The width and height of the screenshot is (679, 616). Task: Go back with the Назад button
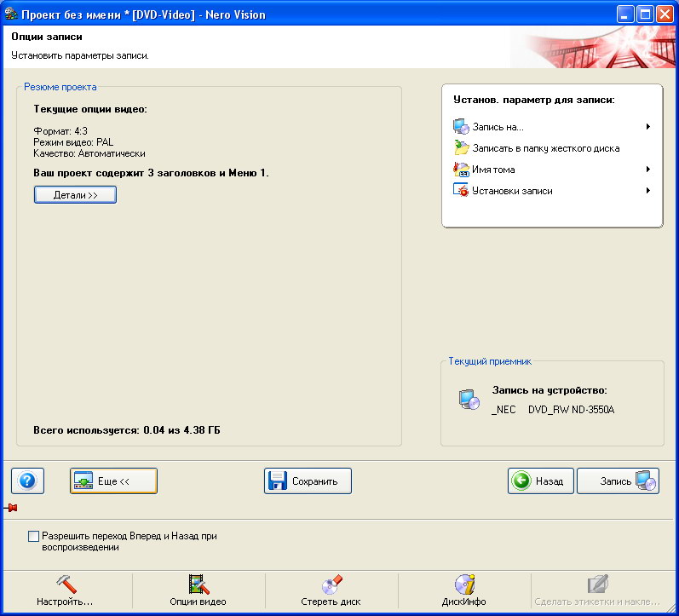click(x=541, y=481)
